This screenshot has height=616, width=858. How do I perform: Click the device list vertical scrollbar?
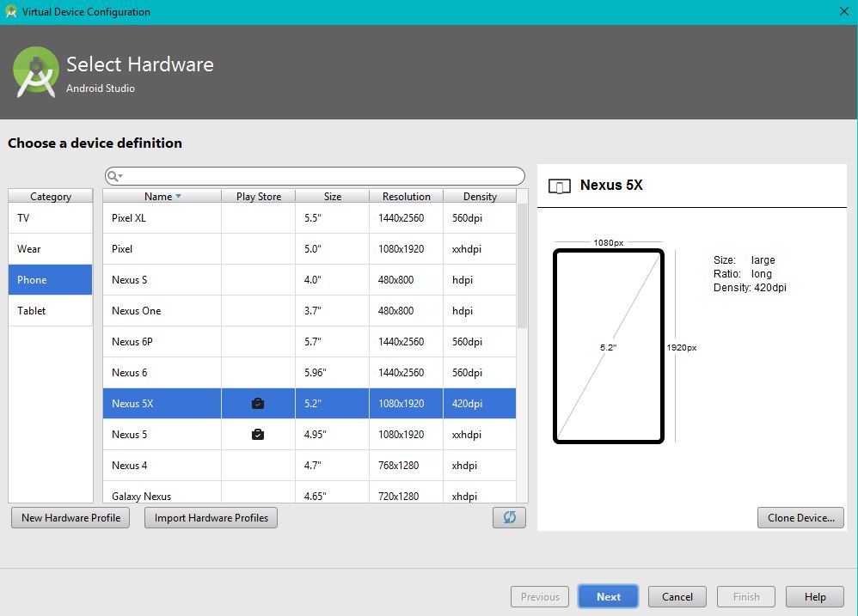(522, 266)
